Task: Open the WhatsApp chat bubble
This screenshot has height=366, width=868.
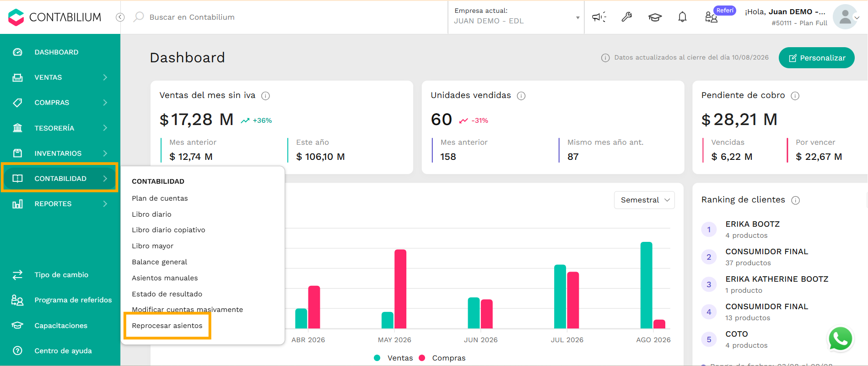Action: (840, 339)
